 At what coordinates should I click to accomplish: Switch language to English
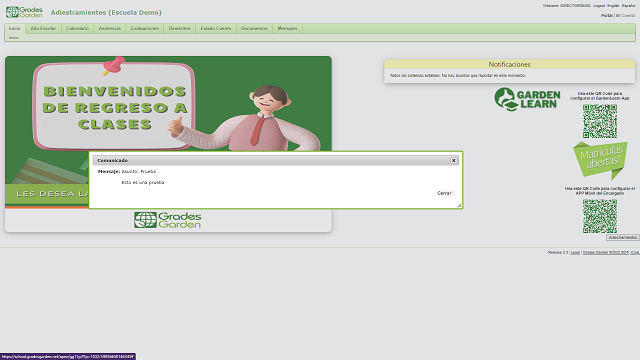pyautogui.click(x=613, y=6)
